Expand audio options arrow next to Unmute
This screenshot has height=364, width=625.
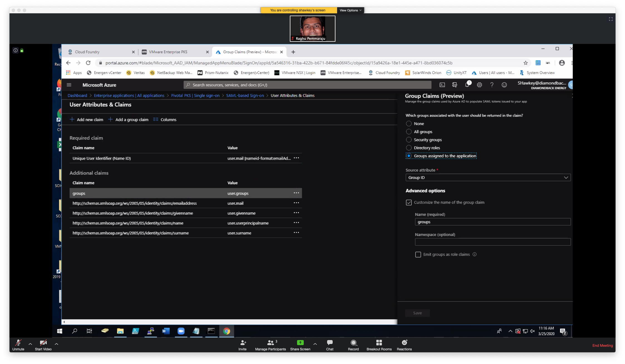point(30,344)
